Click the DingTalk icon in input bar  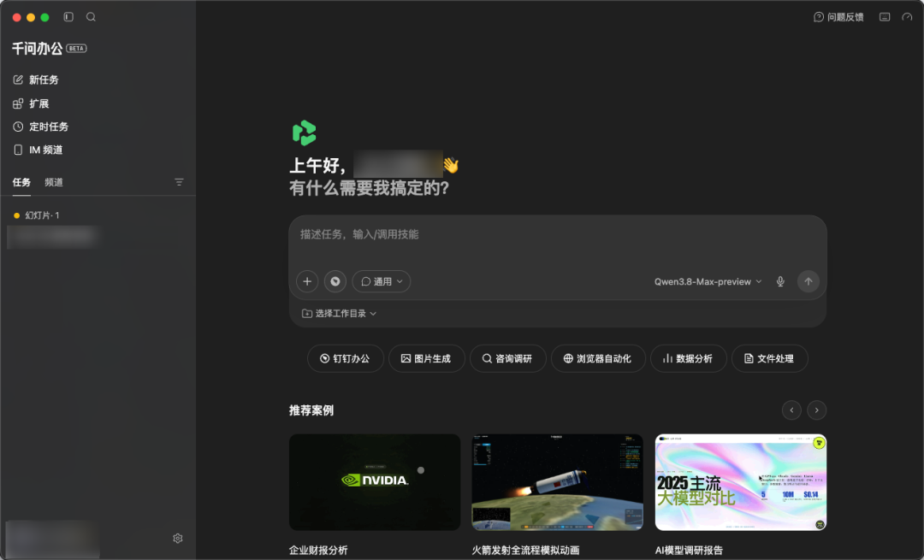(x=335, y=281)
